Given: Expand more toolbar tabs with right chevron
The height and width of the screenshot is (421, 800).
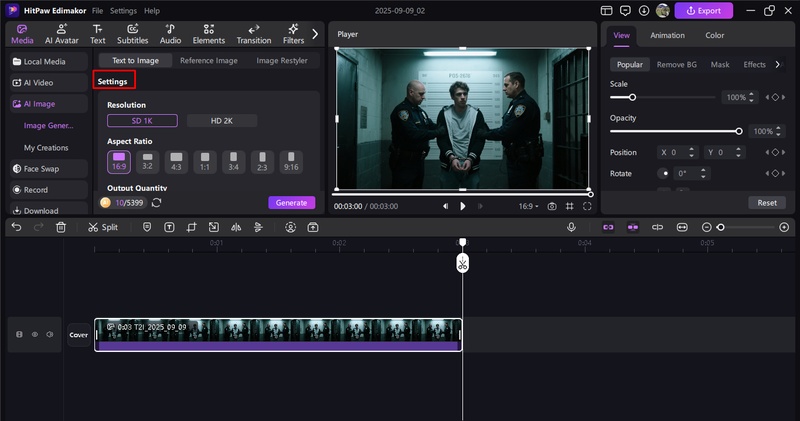Looking at the screenshot, I should pyautogui.click(x=315, y=34).
